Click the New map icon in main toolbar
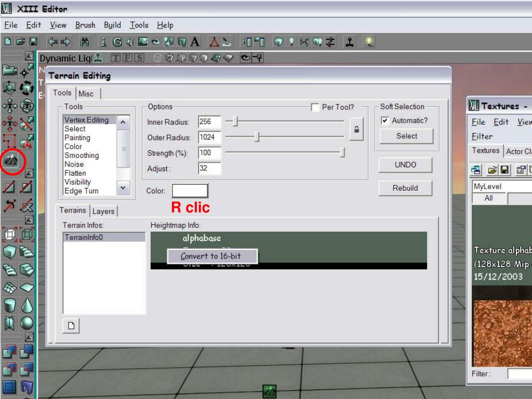Viewport: 532px width, 399px height. [x=8, y=42]
